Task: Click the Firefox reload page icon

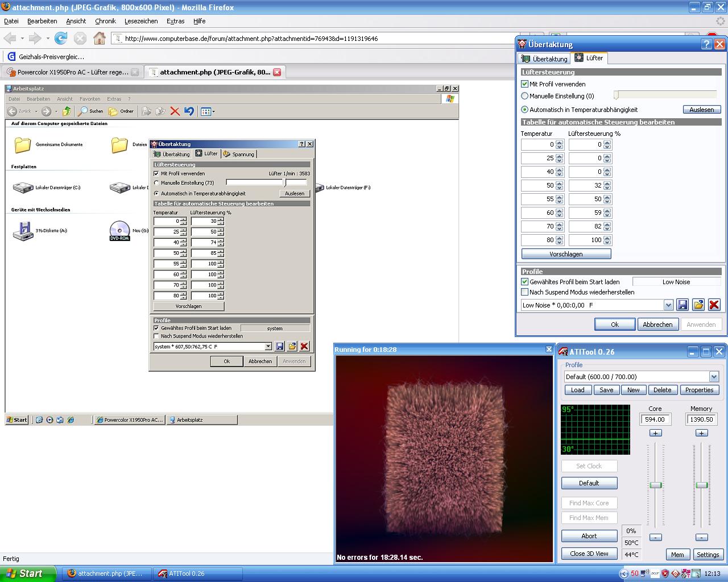Action: coord(61,38)
